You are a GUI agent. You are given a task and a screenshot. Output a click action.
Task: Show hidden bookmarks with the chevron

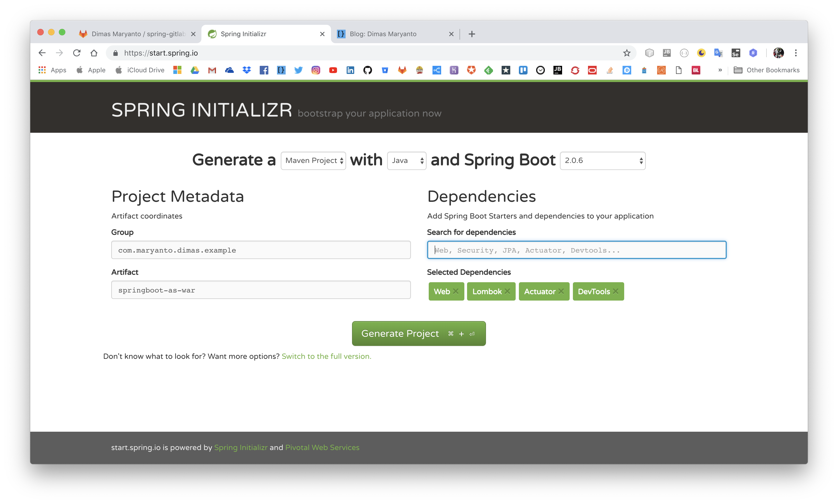[x=720, y=70]
